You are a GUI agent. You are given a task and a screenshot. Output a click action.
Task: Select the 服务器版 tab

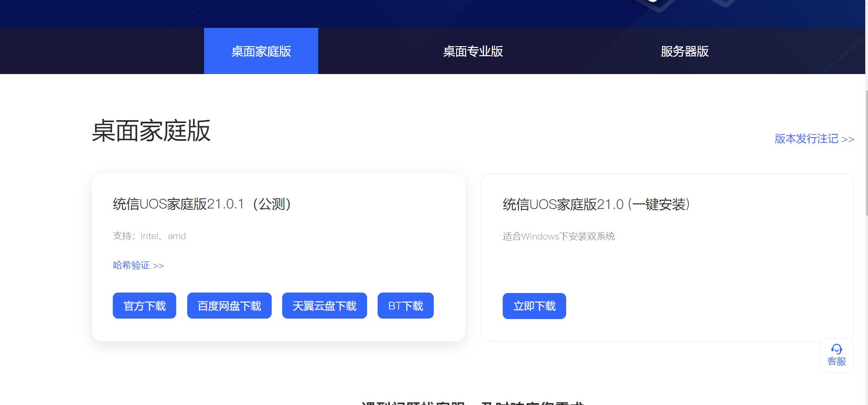coord(684,51)
